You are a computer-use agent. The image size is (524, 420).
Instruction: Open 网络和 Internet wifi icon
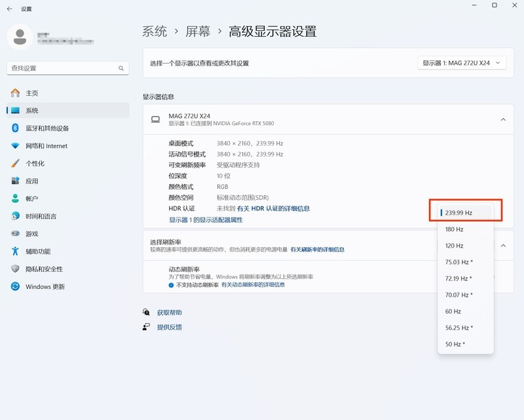[x=15, y=146]
